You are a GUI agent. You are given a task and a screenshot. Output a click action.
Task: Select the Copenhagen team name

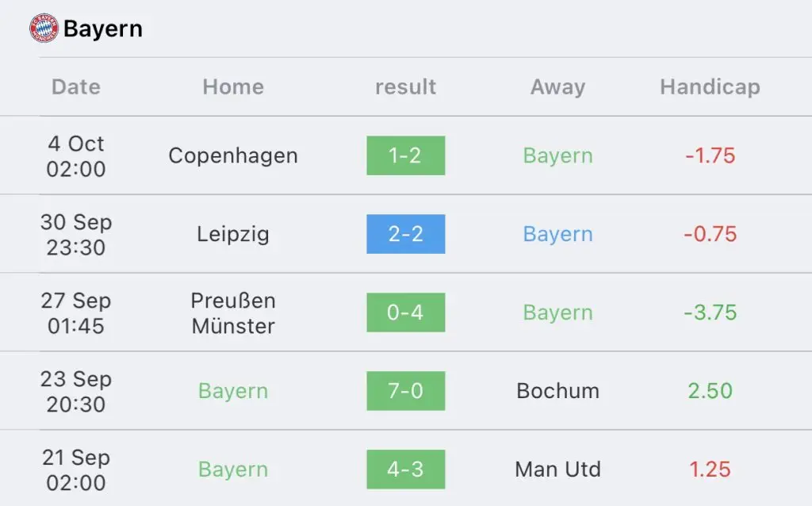[x=233, y=156]
